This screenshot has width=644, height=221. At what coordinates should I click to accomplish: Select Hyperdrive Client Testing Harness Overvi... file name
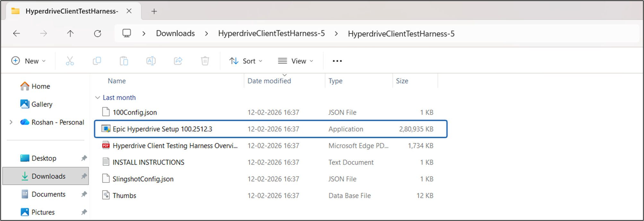click(x=175, y=146)
